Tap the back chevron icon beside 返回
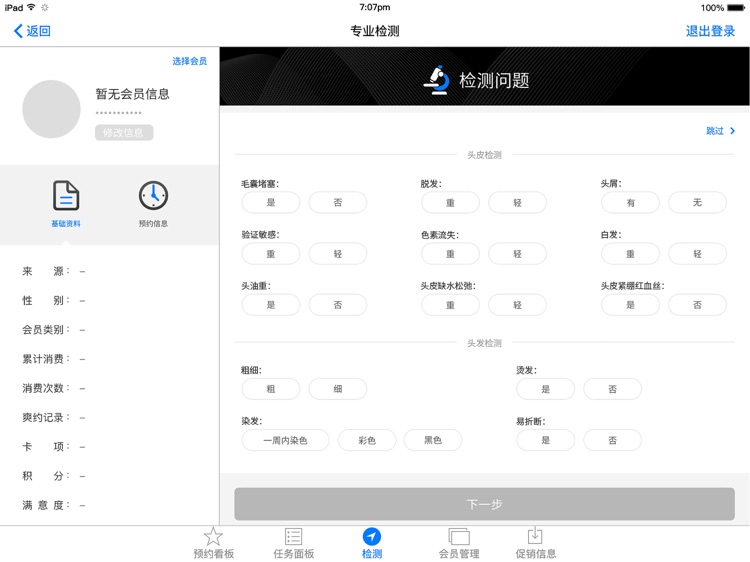750x562 pixels. 18,31
